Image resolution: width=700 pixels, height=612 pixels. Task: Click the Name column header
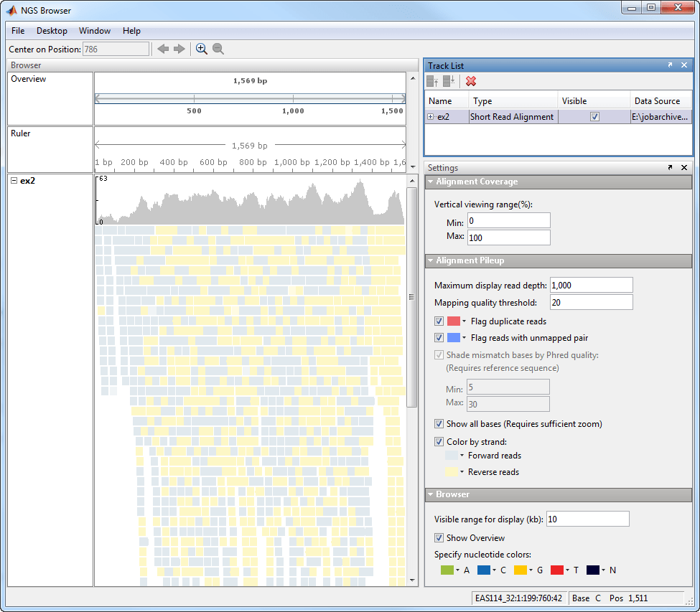(447, 101)
